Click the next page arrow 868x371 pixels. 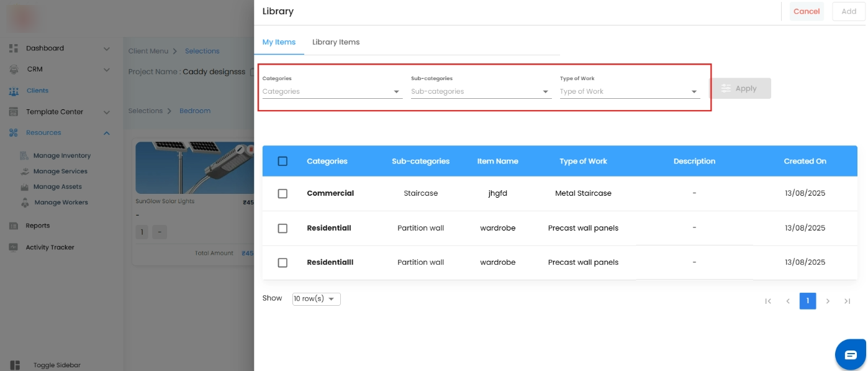click(828, 301)
